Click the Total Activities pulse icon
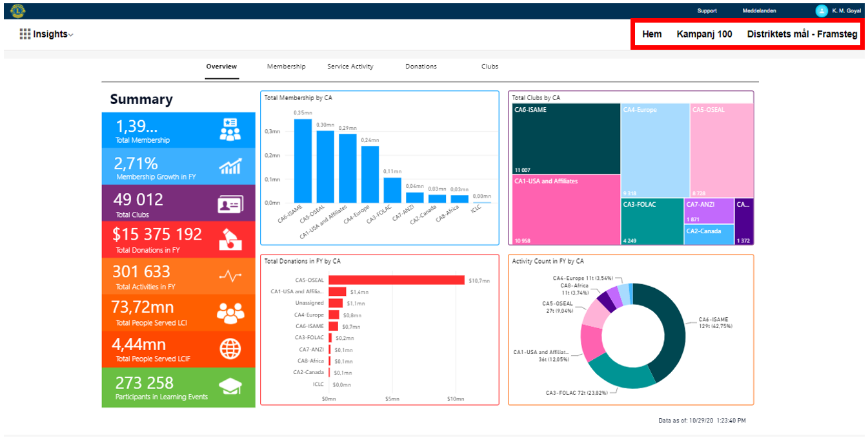Screen dimensions: 868x438 pos(230,276)
